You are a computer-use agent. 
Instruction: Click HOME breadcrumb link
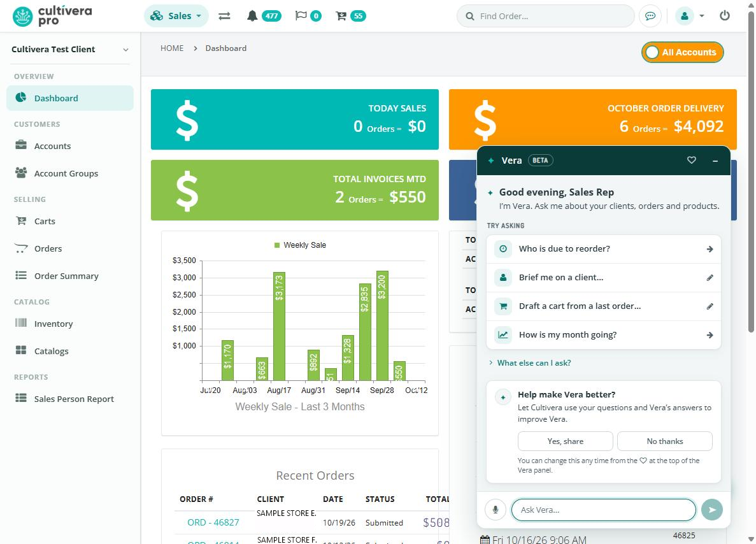coord(171,48)
